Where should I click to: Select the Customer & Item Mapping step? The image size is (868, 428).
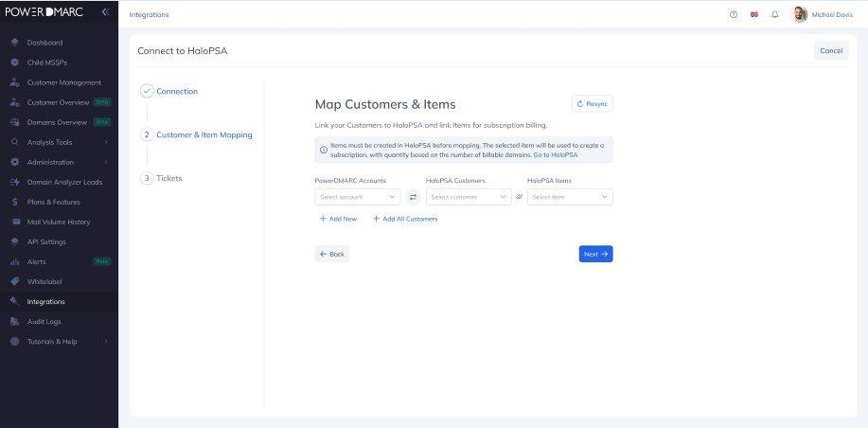[196, 134]
